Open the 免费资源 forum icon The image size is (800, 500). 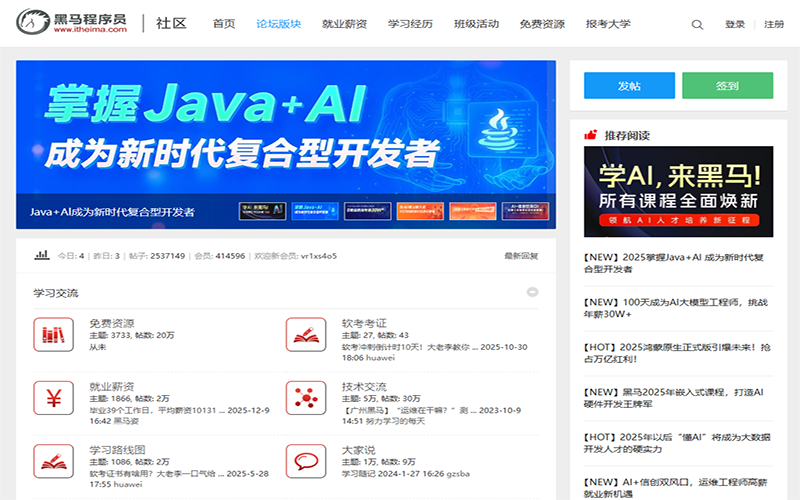pyautogui.click(x=52, y=336)
